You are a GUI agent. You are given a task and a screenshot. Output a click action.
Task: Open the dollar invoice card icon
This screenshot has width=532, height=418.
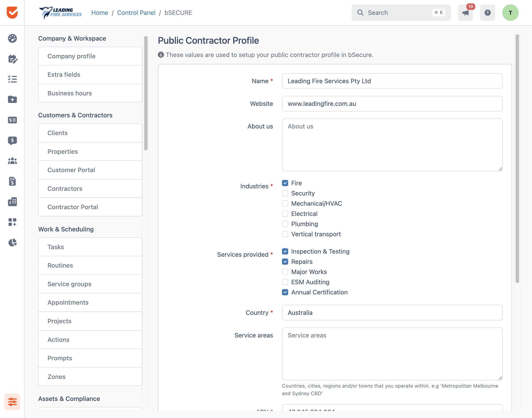pos(12,120)
